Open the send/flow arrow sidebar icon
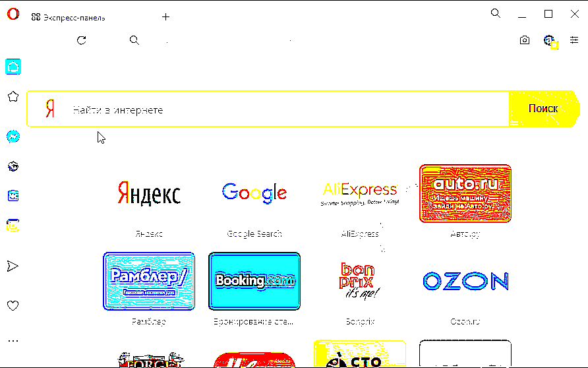Screen dimensions: 588x368 point(13,266)
